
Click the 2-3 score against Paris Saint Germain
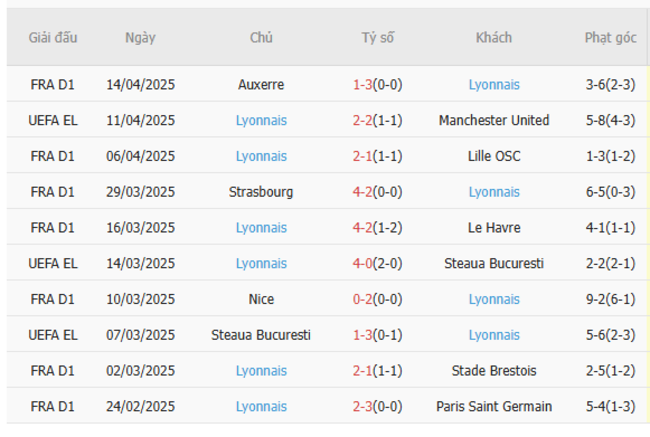(362, 407)
